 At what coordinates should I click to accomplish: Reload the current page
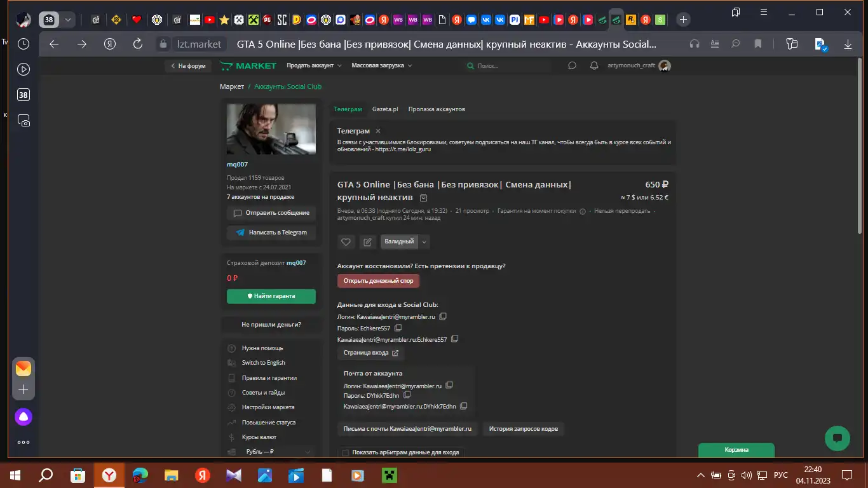coord(138,44)
